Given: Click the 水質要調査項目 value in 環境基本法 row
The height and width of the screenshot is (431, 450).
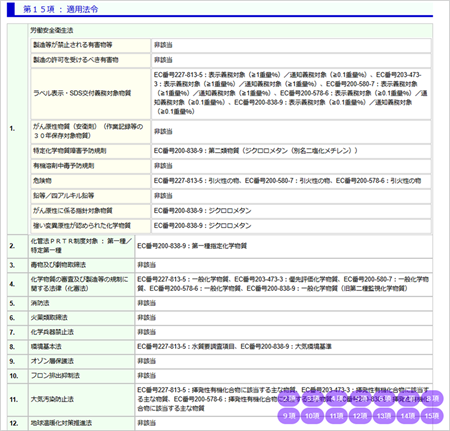Looking at the screenshot, I should (213, 347).
